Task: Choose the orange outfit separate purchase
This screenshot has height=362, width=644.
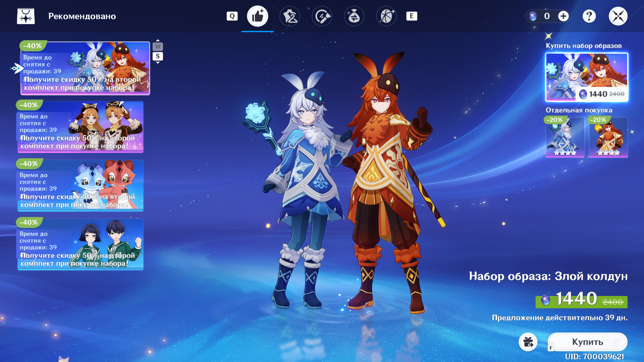Action: [x=608, y=137]
